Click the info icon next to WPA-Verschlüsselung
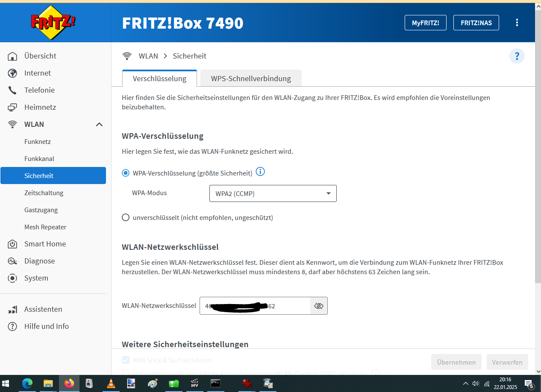 coord(260,172)
